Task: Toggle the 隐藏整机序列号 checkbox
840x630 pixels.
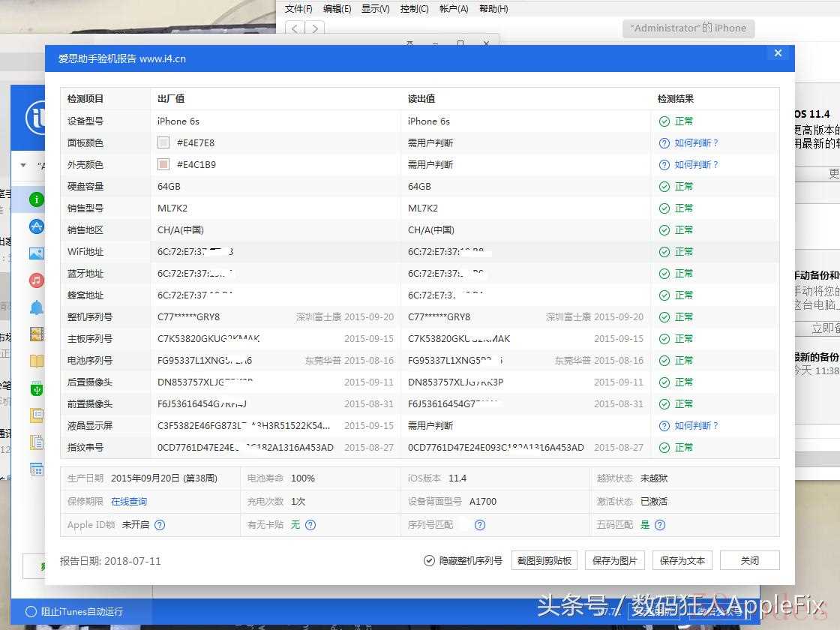Action: point(429,560)
